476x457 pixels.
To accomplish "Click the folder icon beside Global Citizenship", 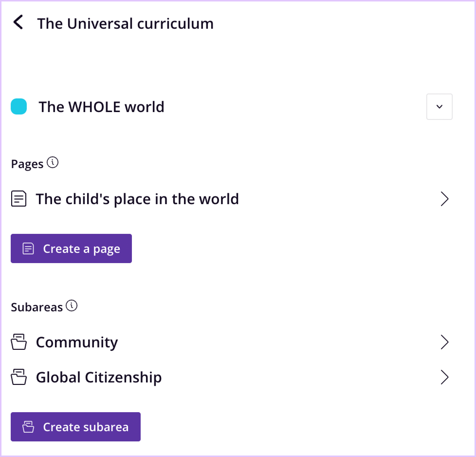I will (18, 377).
